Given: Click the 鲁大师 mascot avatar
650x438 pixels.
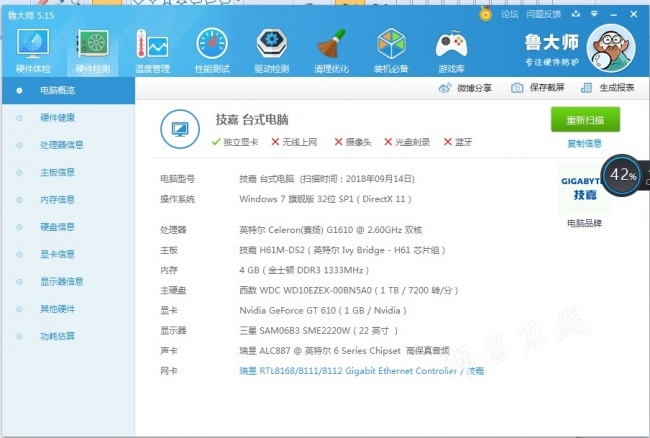Looking at the screenshot, I should [611, 48].
